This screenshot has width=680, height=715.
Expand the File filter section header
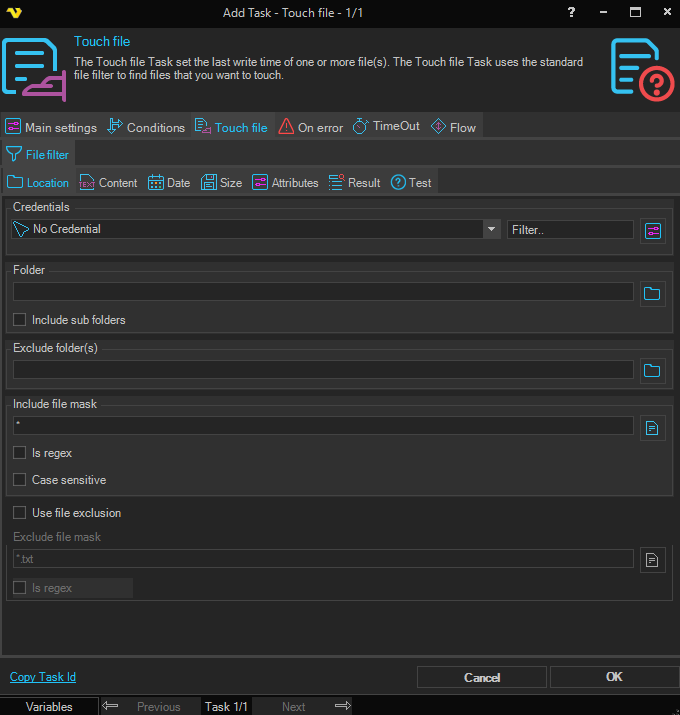pyautogui.click(x=38, y=155)
